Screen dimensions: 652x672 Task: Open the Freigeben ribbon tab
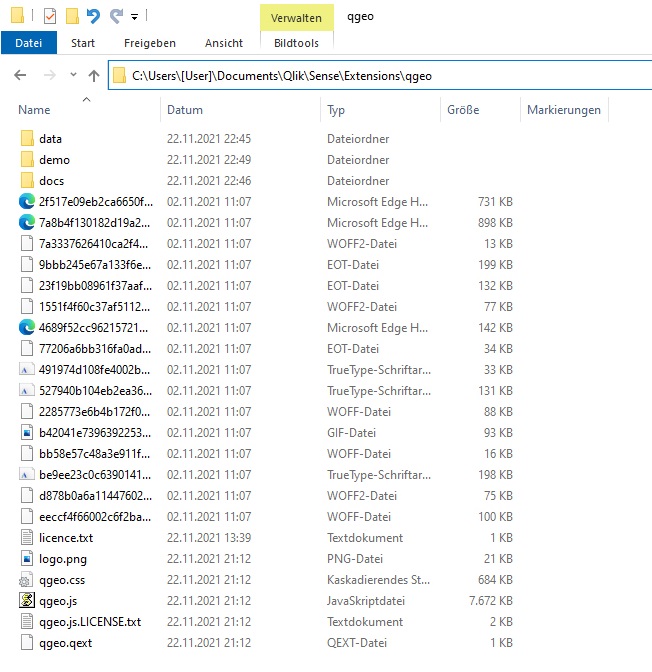pyautogui.click(x=150, y=43)
